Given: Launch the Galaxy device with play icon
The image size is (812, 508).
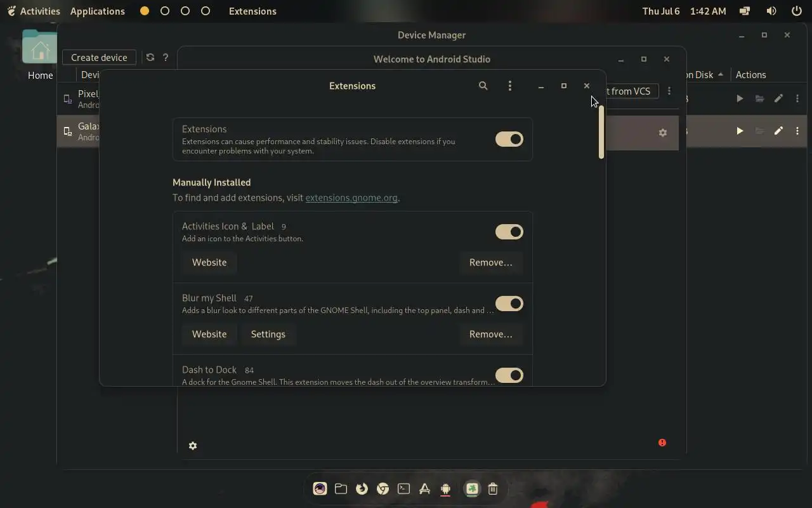Looking at the screenshot, I should (740, 131).
